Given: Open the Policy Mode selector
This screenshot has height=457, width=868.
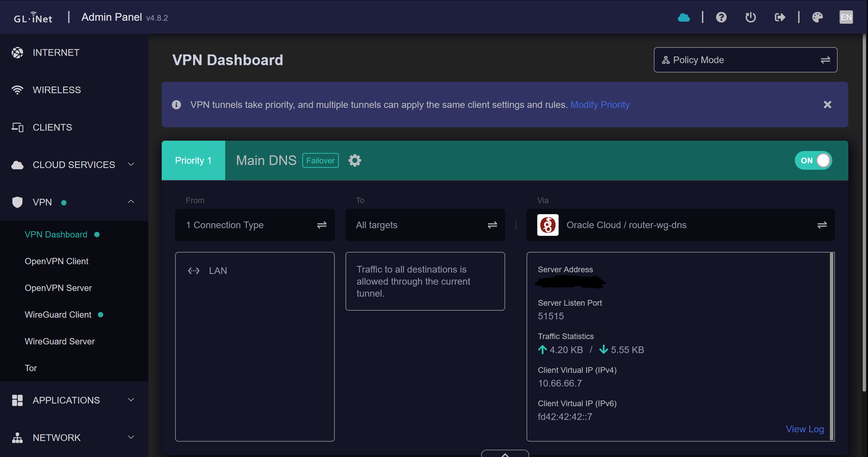Looking at the screenshot, I should pos(745,60).
